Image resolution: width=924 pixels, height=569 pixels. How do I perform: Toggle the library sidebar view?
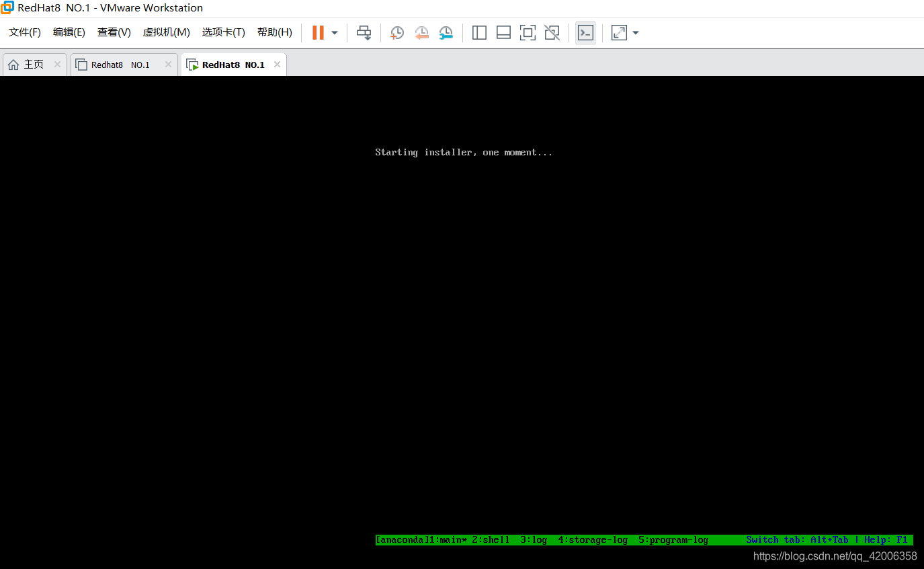coord(479,32)
